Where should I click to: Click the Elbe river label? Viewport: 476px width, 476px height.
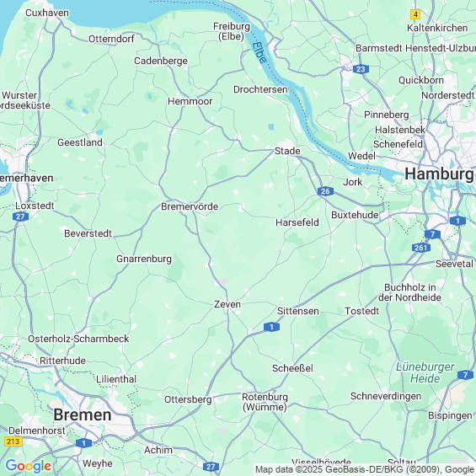[x=259, y=52]
